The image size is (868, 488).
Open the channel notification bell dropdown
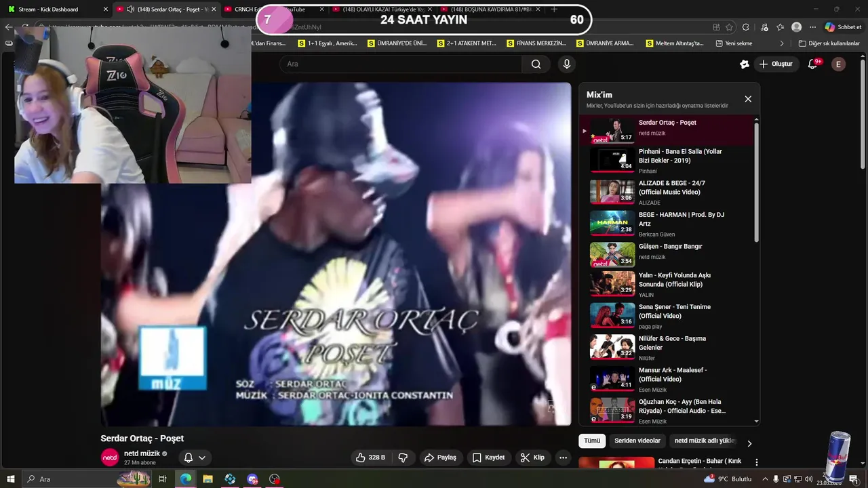coord(195,457)
